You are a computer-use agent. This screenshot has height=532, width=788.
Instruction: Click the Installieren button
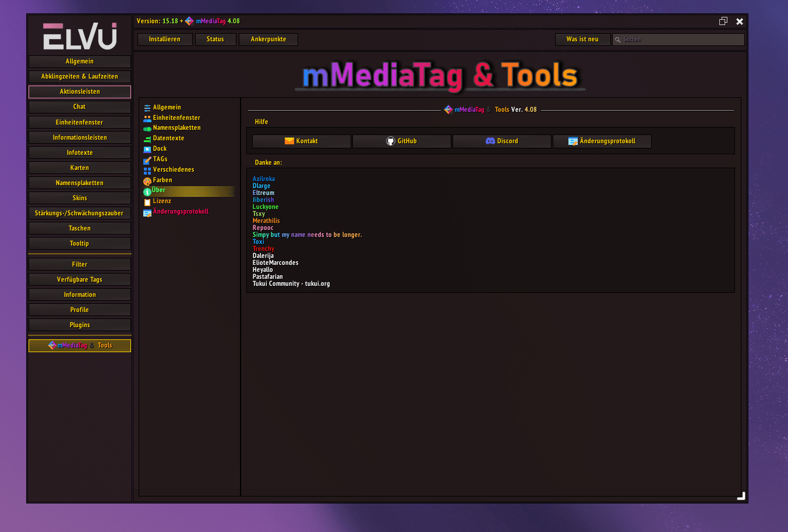[x=165, y=40]
